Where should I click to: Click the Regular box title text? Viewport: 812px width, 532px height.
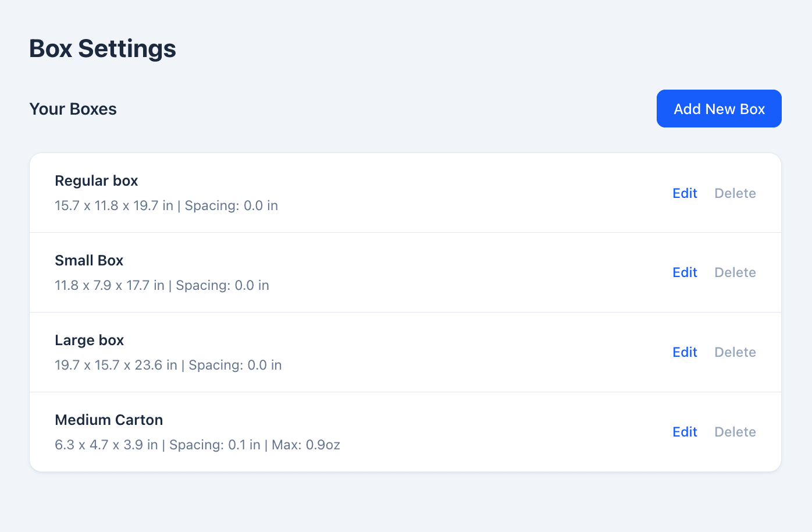pos(96,180)
